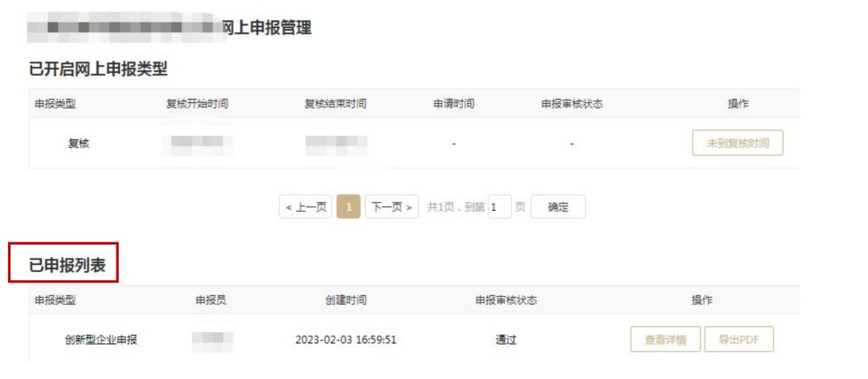
Task: Confirm page jump with 确定 button
Action: coord(558,208)
